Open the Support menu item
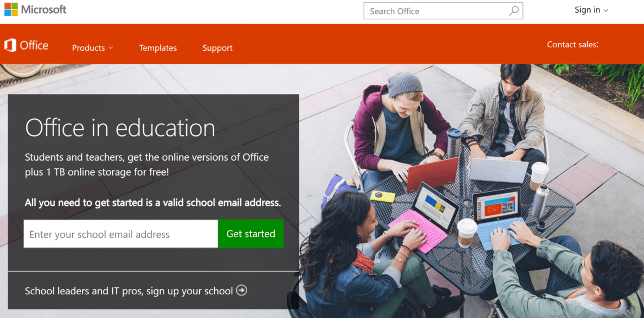The image size is (644, 318). click(217, 48)
